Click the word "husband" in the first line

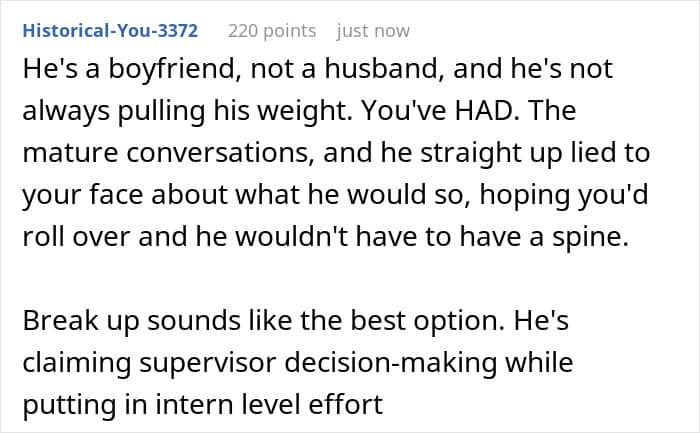[x=323, y=69]
